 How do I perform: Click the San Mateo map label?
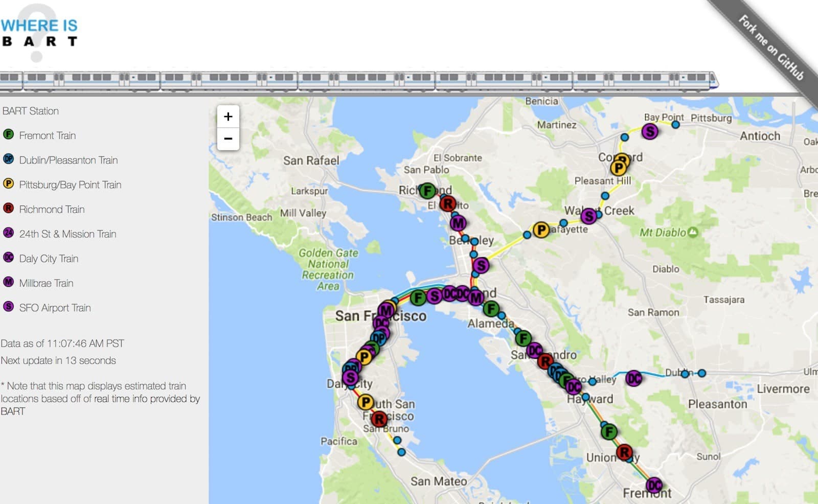click(439, 481)
